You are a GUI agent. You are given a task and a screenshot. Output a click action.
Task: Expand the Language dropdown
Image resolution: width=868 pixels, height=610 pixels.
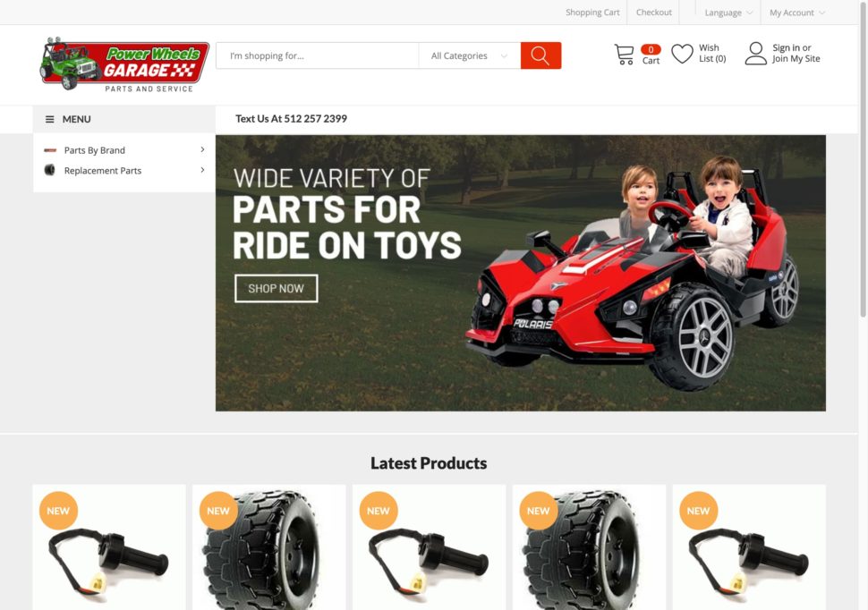(x=728, y=13)
